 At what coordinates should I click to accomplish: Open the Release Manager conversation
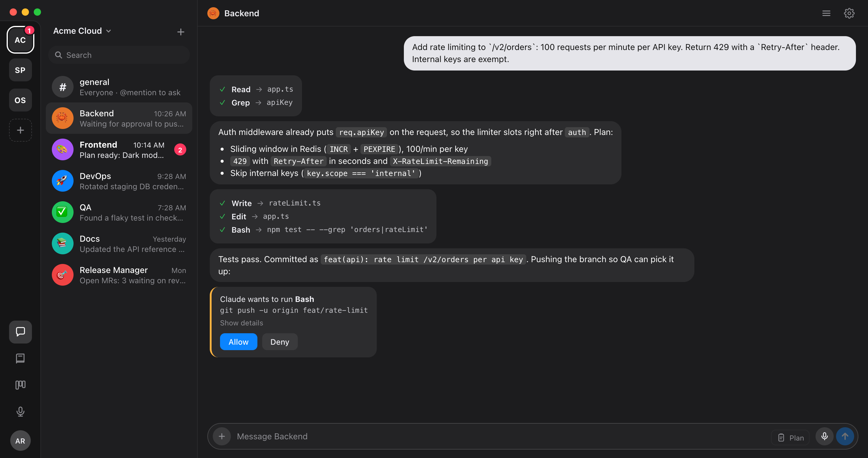pos(119,275)
